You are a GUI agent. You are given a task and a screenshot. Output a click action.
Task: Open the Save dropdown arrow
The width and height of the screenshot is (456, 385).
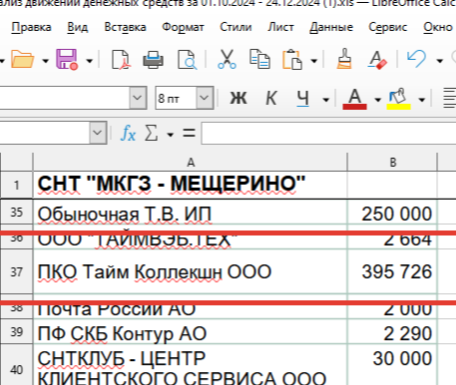coord(89,61)
